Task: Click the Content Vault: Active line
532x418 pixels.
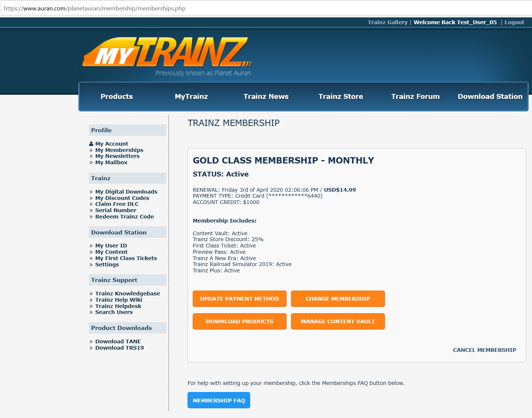Action: pyautogui.click(x=220, y=233)
